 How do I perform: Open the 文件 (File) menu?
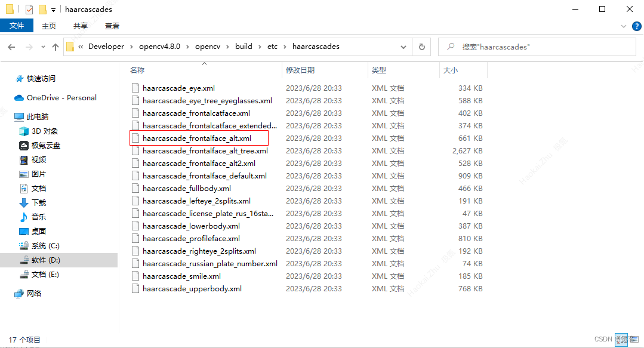point(17,26)
